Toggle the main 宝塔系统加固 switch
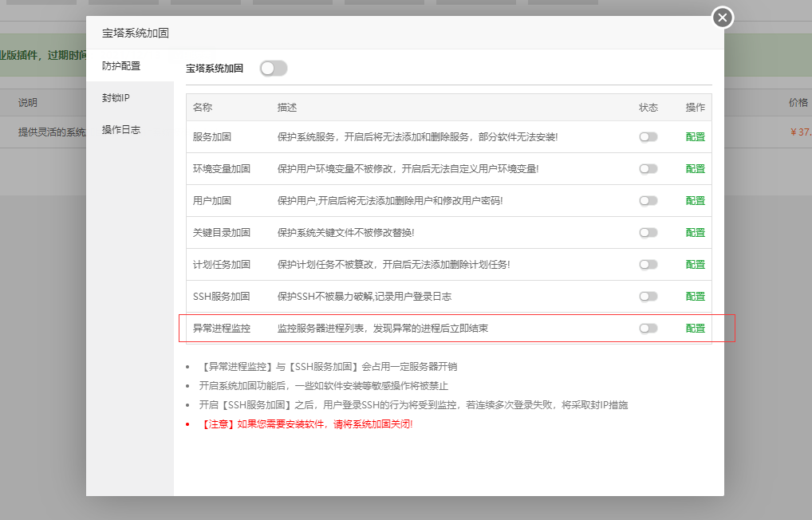 coord(274,69)
